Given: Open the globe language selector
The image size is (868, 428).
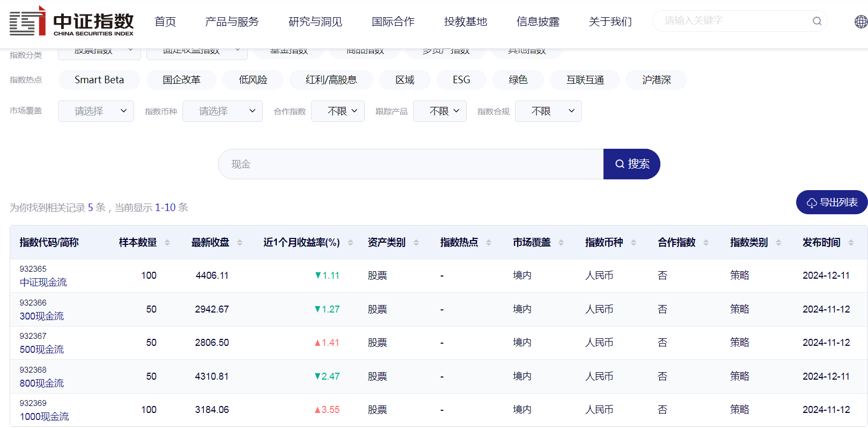Looking at the screenshot, I should click(x=860, y=21).
